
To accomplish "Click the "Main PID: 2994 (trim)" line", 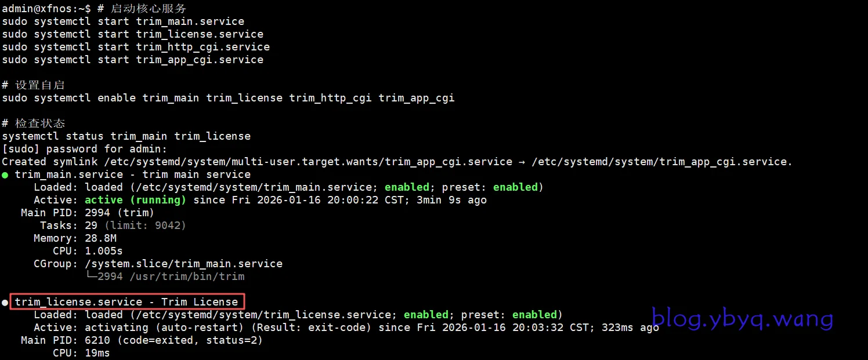I will [88, 213].
